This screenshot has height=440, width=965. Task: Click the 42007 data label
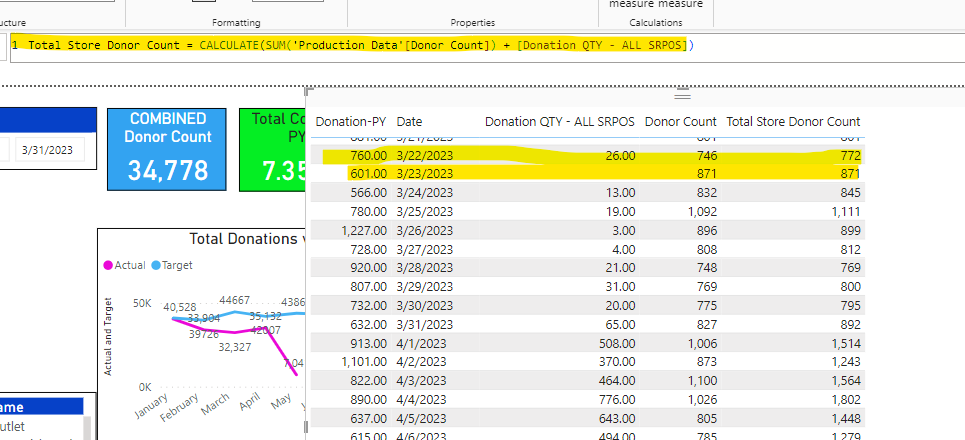pos(266,330)
